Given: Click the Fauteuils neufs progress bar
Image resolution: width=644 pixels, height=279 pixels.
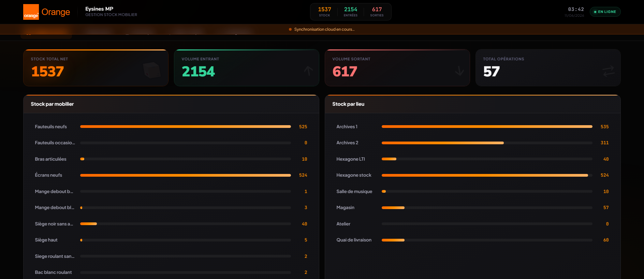Looking at the screenshot, I should (186, 127).
